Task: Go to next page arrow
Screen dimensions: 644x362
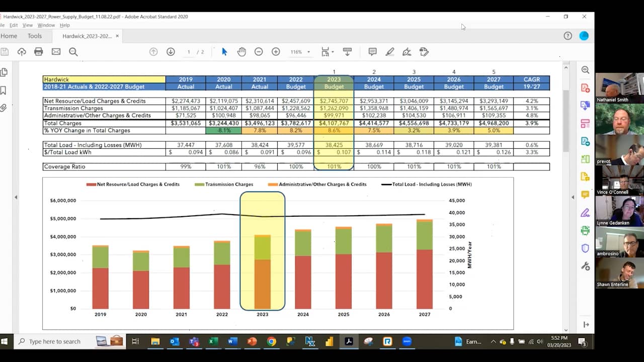Action: tap(171, 52)
